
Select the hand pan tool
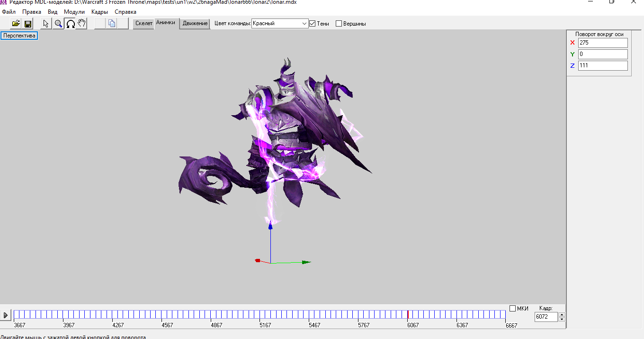(82, 23)
